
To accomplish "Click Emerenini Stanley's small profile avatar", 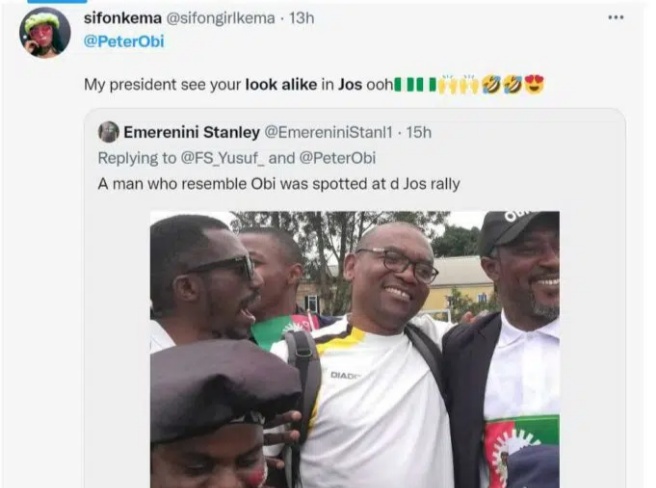I will 108,132.
